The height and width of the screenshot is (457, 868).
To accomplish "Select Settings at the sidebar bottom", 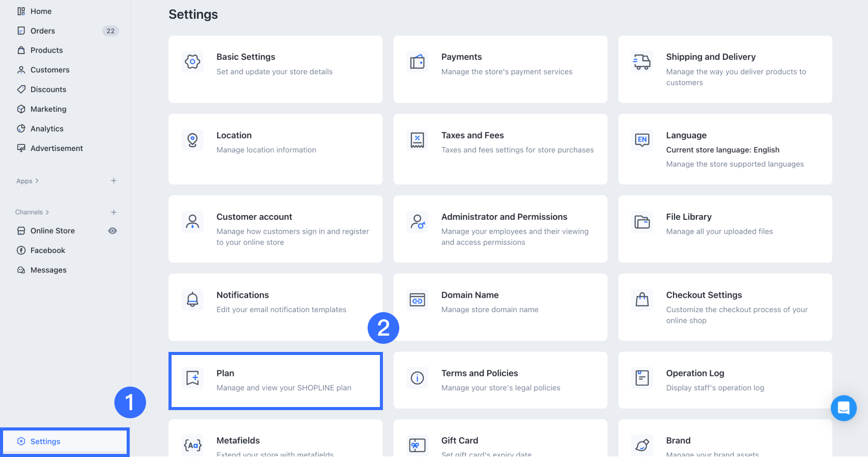I will (45, 442).
